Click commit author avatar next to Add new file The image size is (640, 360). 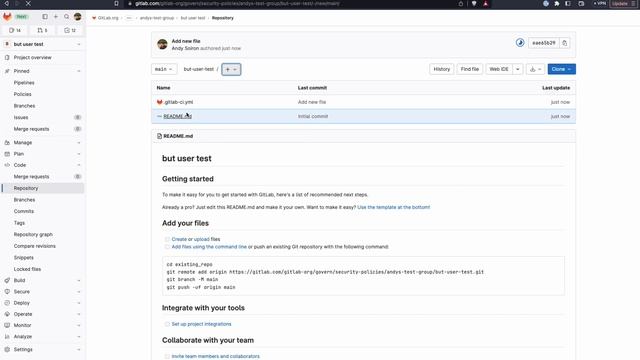(x=162, y=44)
